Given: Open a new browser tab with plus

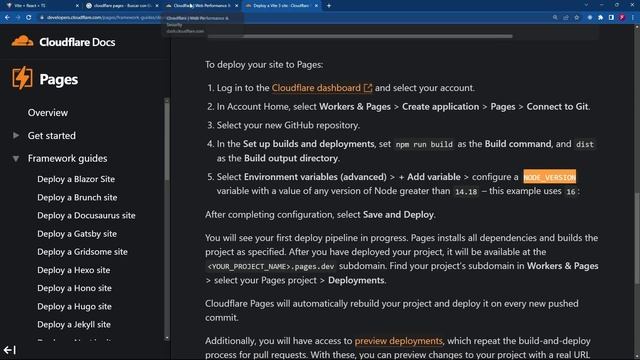Looking at the screenshot, I should tap(329, 6).
